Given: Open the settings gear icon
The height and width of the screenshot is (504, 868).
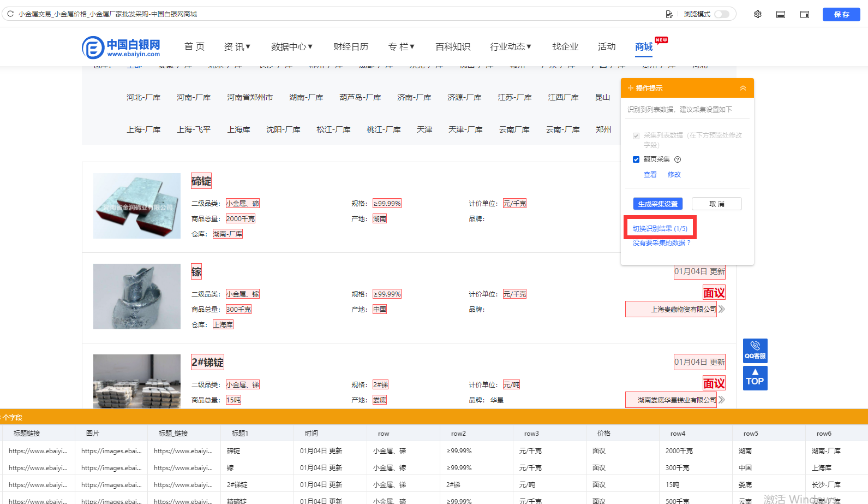Looking at the screenshot, I should pyautogui.click(x=758, y=14).
